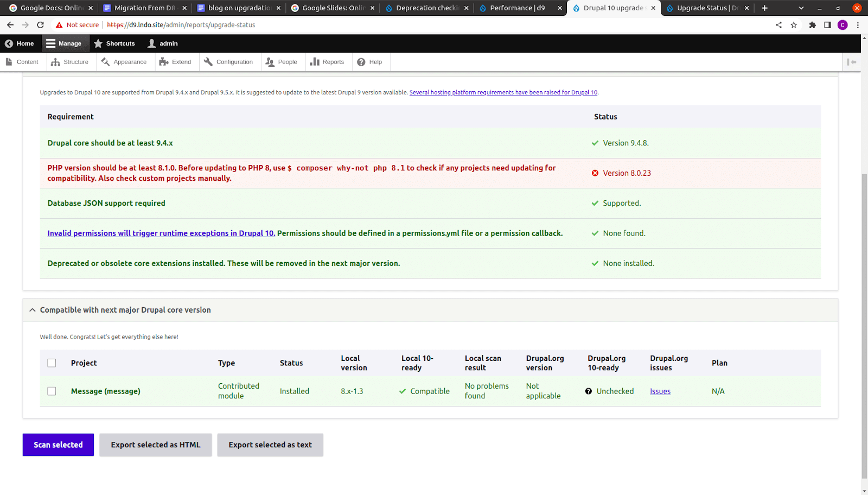Tick the Message (message) row checkbox
Screen dimensions: 868x495
(x=52, y=391)
